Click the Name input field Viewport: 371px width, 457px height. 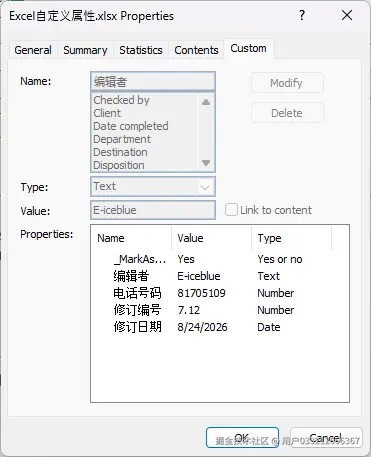click(x=153, y=81)
